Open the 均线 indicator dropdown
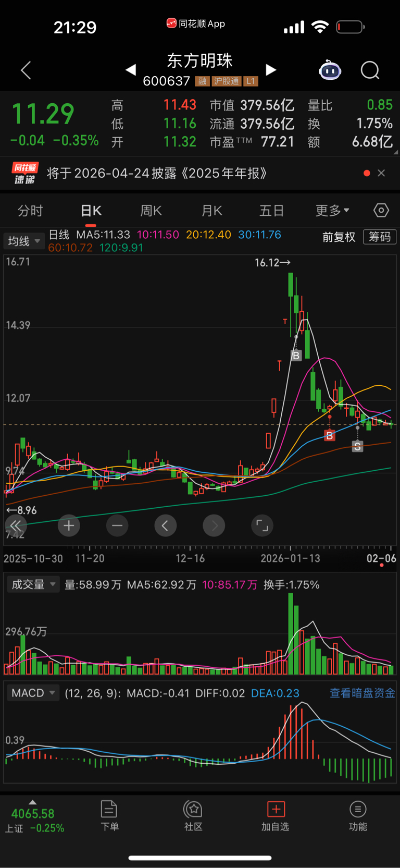The width and height of the screenshot is (400, 868). [x=24, y=241]
